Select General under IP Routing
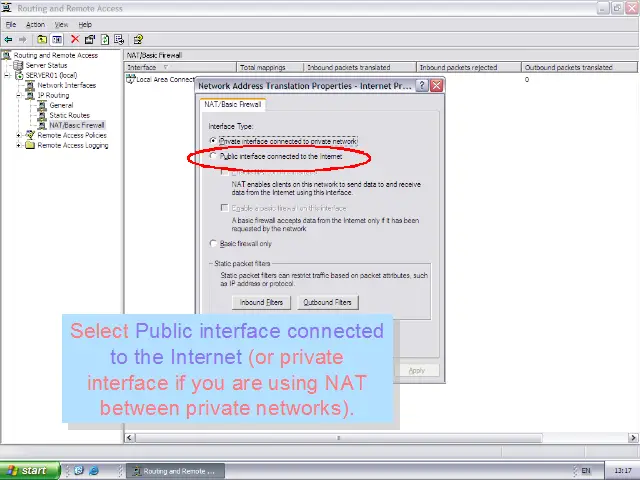The image size is (640, 480). [x=61, y=105]
